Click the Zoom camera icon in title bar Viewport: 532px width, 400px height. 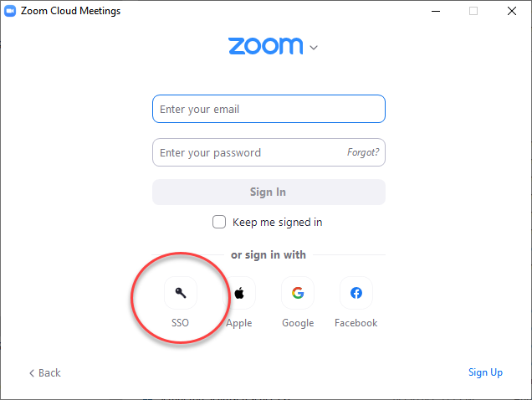pos(10,11)
